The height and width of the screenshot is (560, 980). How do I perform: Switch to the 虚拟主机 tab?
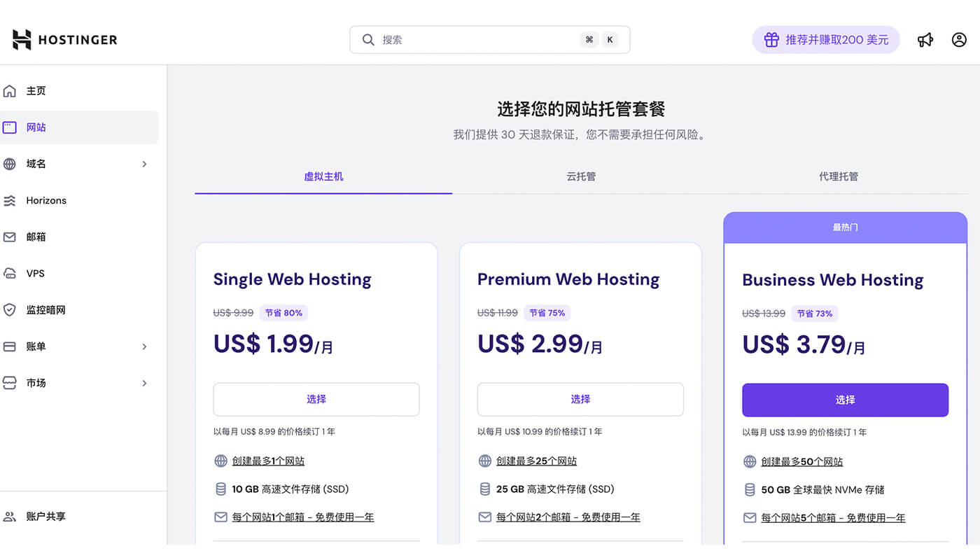(323, 176)
